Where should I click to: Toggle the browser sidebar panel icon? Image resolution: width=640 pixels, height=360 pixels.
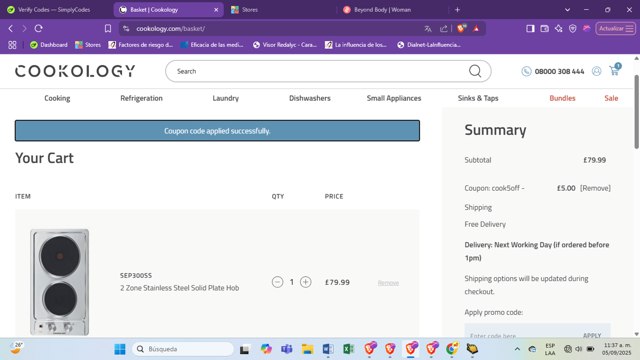(x=530, y=29)
